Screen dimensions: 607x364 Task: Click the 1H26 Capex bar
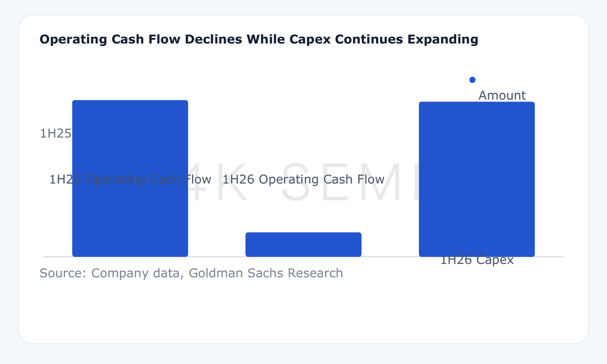coord(477,179)
